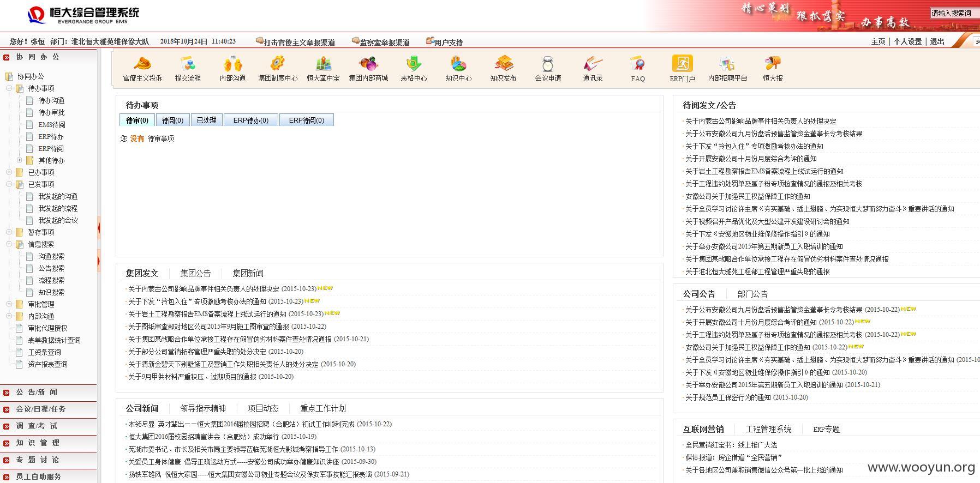Expand 员工自助服务 sidebar section

pos(48,476)
